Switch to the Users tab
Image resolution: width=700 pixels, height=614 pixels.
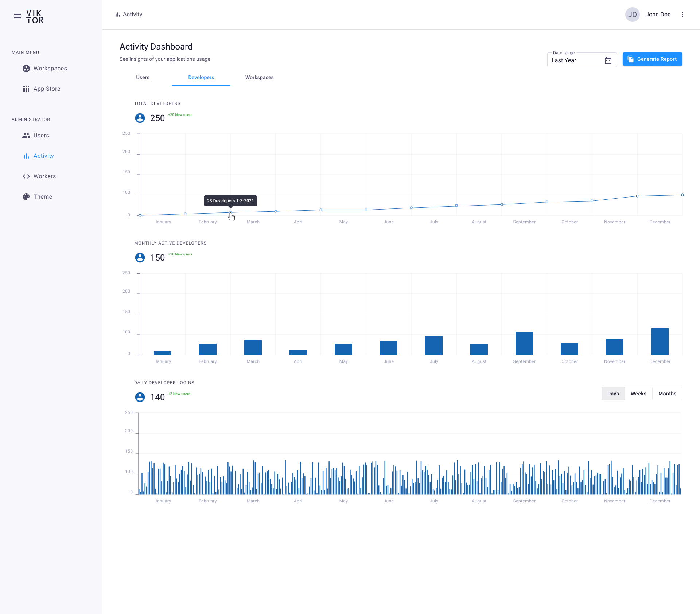click(x=143, y=77)
